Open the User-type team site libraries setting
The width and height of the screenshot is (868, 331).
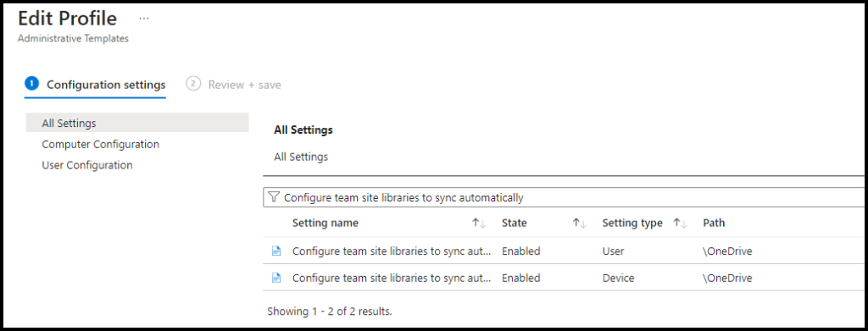point(392,251)
